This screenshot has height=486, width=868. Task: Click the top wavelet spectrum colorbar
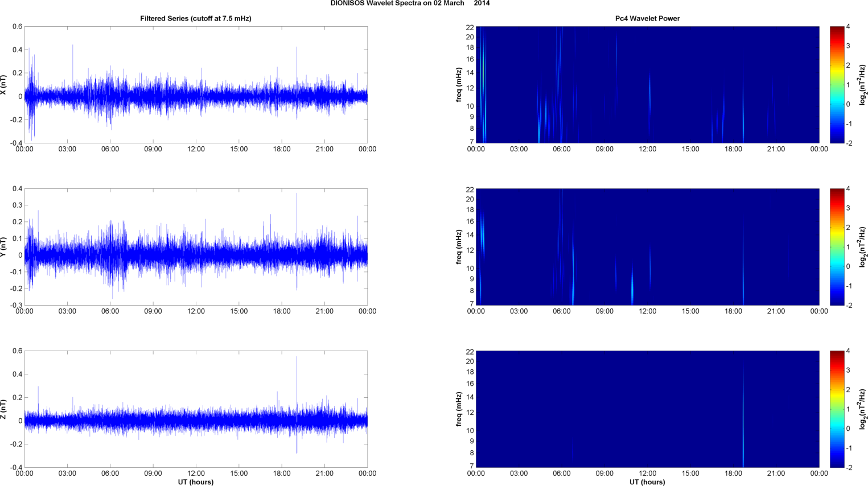click(x=837, y=85)
